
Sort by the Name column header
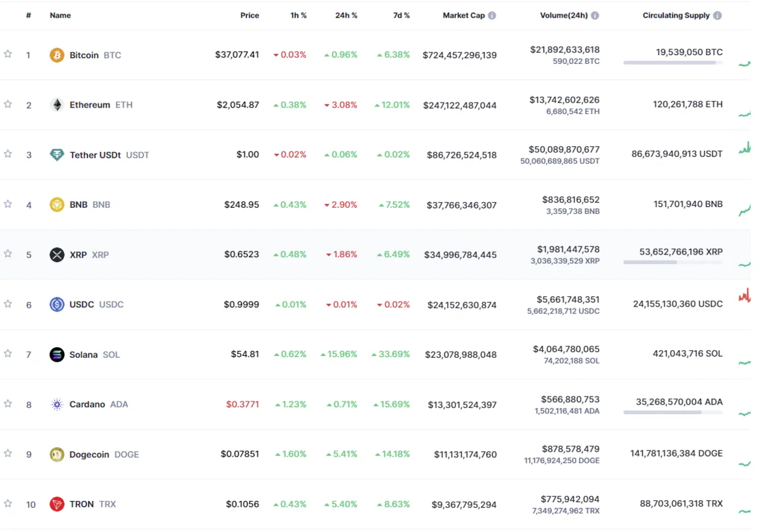(x=60, y=16)
